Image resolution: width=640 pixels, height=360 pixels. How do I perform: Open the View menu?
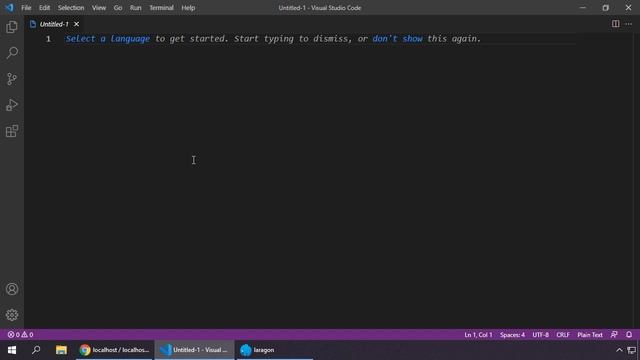point(99,8)
